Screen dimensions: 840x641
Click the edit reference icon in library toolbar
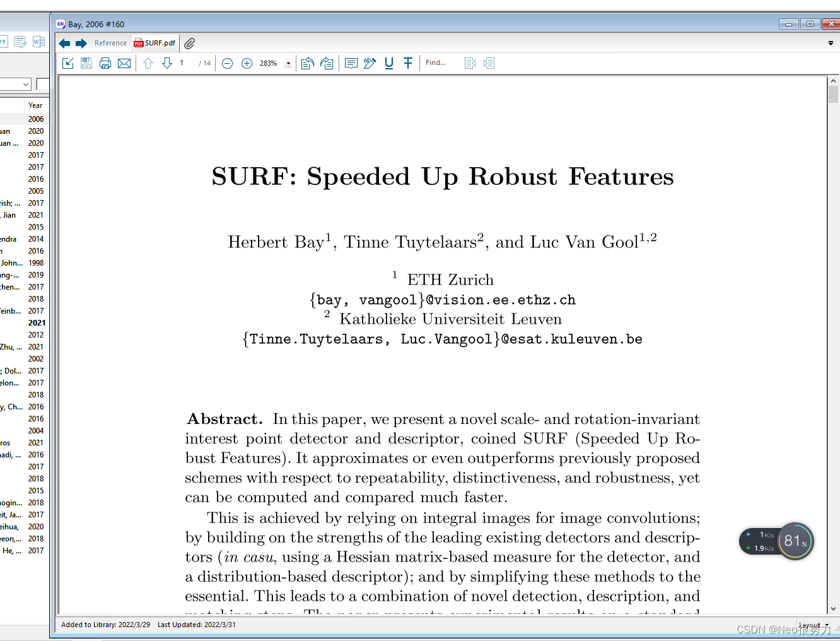pos(20,42)
